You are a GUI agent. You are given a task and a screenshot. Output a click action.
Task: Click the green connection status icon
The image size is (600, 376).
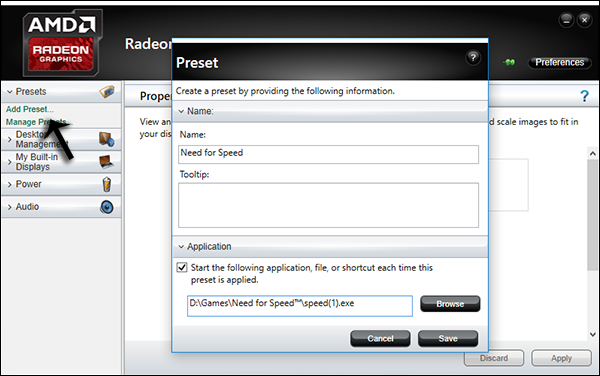pos(509,62)
